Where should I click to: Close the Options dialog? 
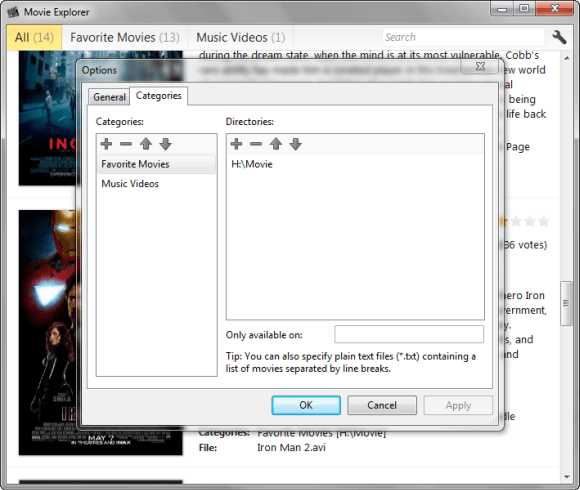pos(480,66)
